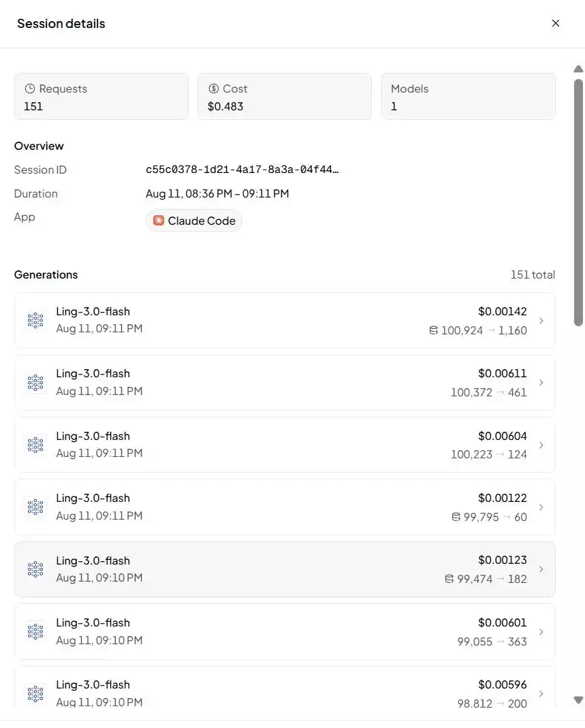Select the truncated Session ID value
Viewport: 585px width, 728px height.
point(242,170)
